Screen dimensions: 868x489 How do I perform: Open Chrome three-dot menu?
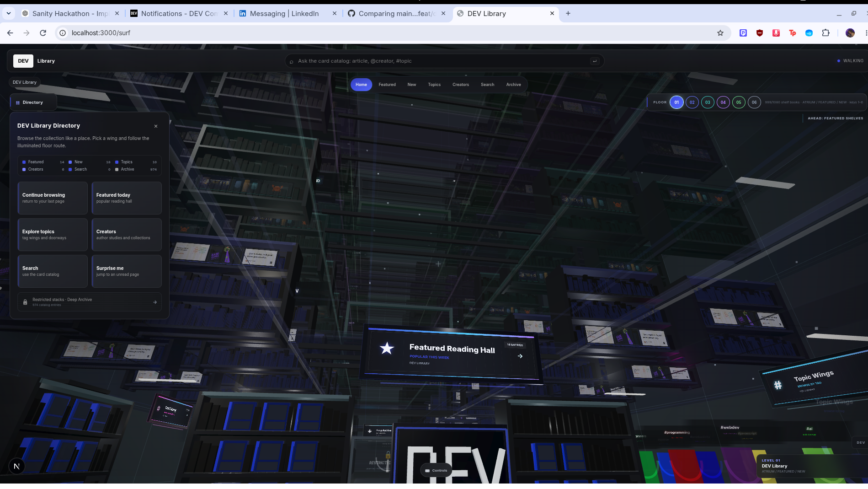point(866,33)
